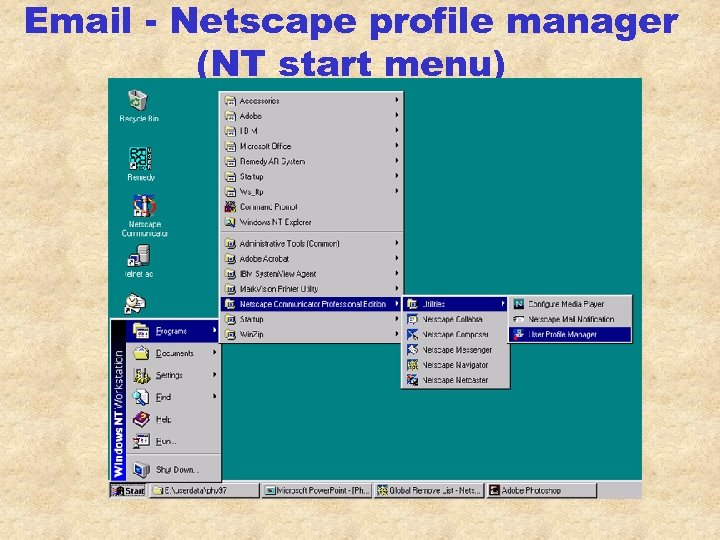Viewport: 720px width, 540px height.
Task: Open the Ws_ftp program group
Action: [x=311, y=191]
